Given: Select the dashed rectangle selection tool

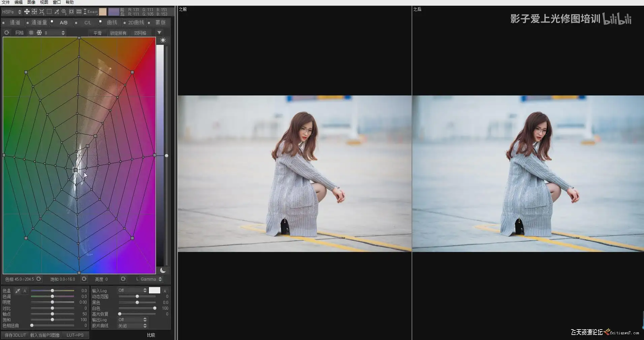Looking at the screenshot, I should coord(49,12).
